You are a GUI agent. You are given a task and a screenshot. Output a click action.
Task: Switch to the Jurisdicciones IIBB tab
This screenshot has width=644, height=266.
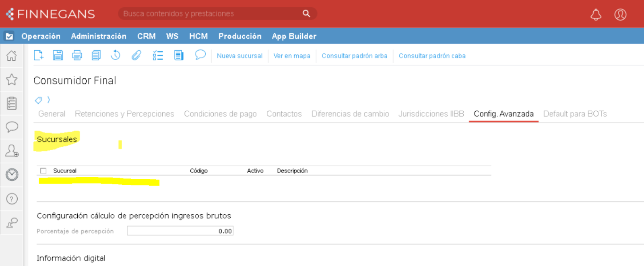tap(431, 114)
